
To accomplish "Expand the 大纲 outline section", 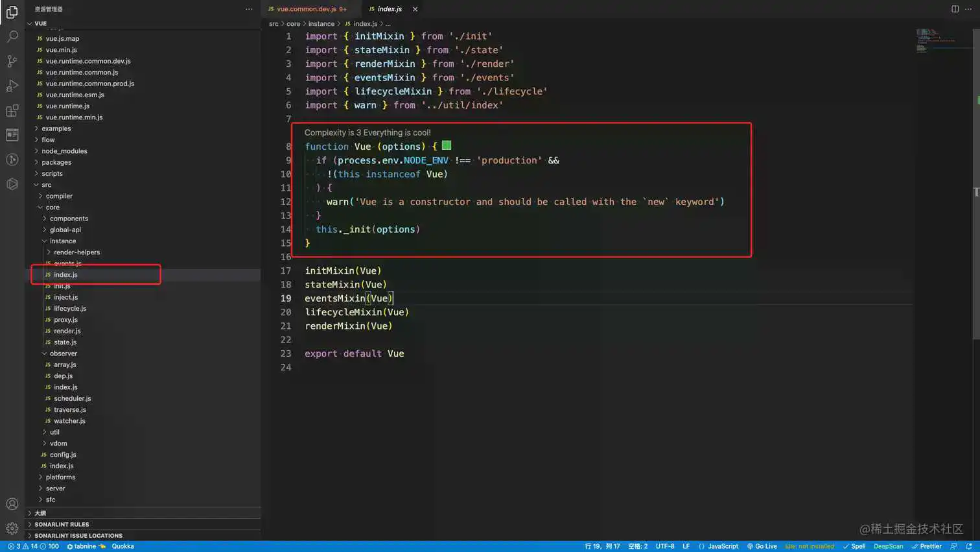I will (x=144, y=513).
